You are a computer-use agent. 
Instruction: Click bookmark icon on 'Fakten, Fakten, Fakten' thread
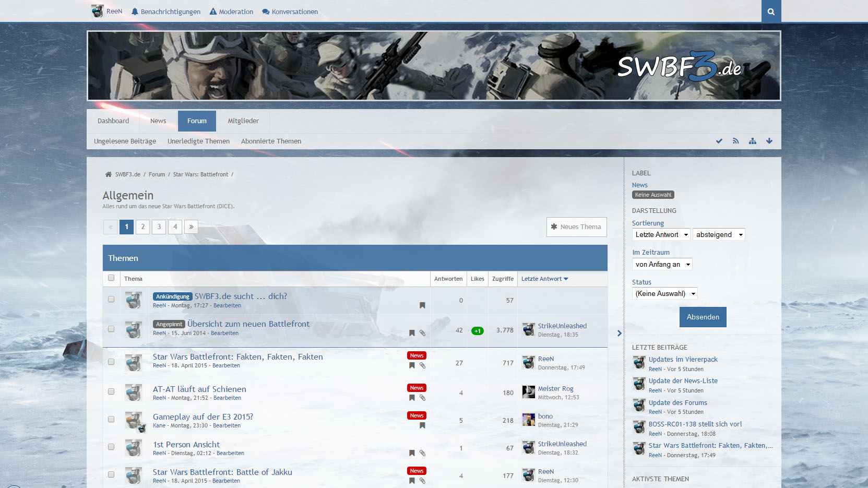pyautogui.click(x=412, y=365)
